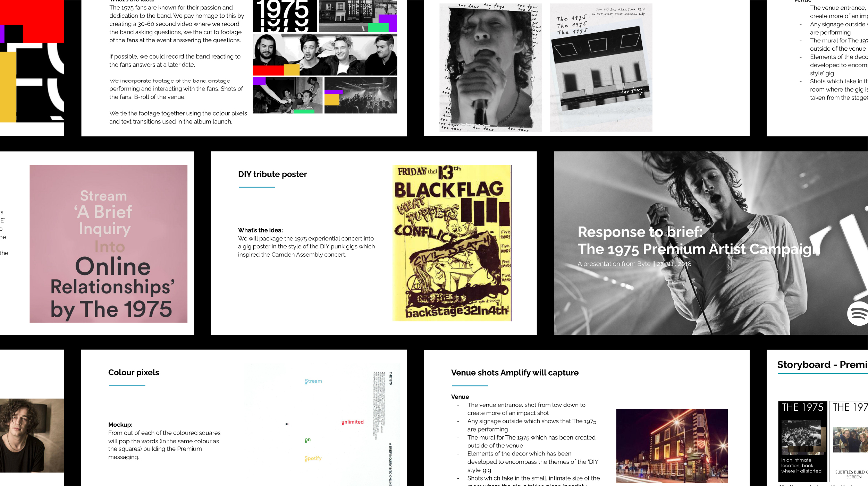Click the blue 'Stream' word in the mockup
This screenshot has height=486, width=868.
click(x=313, y=381)
